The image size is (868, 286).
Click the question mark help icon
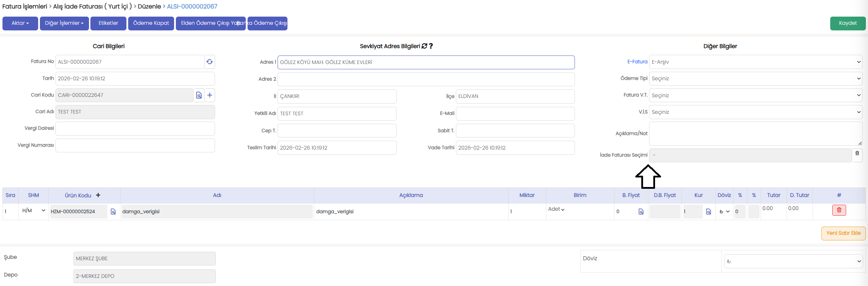tap(431, 46)
